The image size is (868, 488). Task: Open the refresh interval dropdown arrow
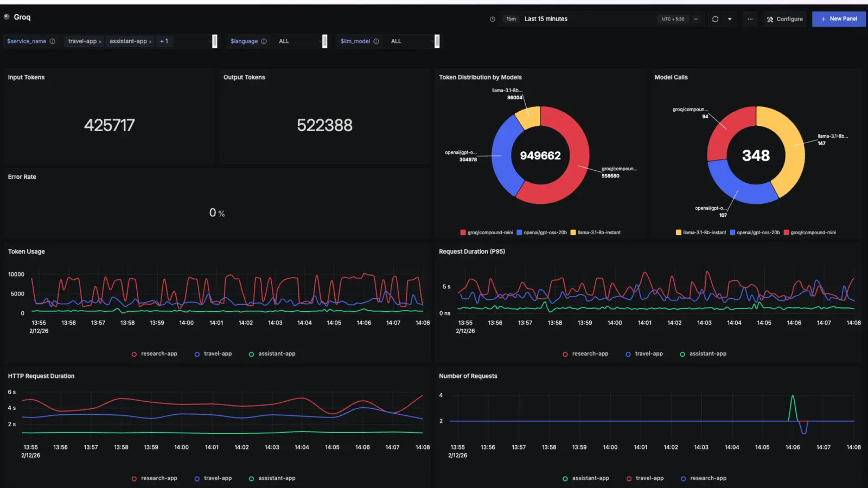point(730,19)
